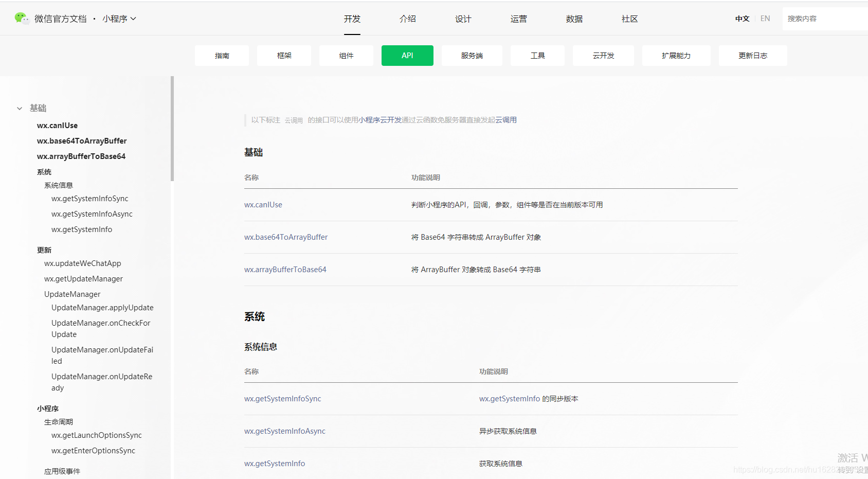Collapse the 基础 sidebar section chevron
Viewport: 868px width, 479px height.
click(20, 109)
